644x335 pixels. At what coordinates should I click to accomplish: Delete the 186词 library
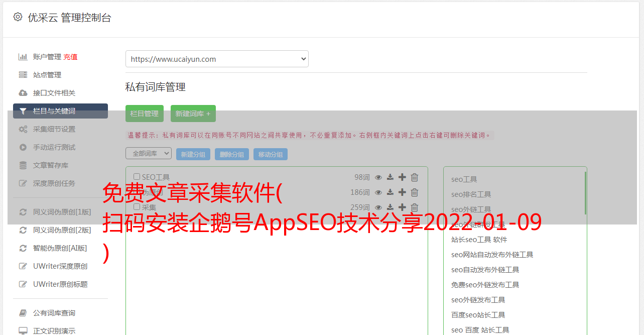tap(415, 192)
